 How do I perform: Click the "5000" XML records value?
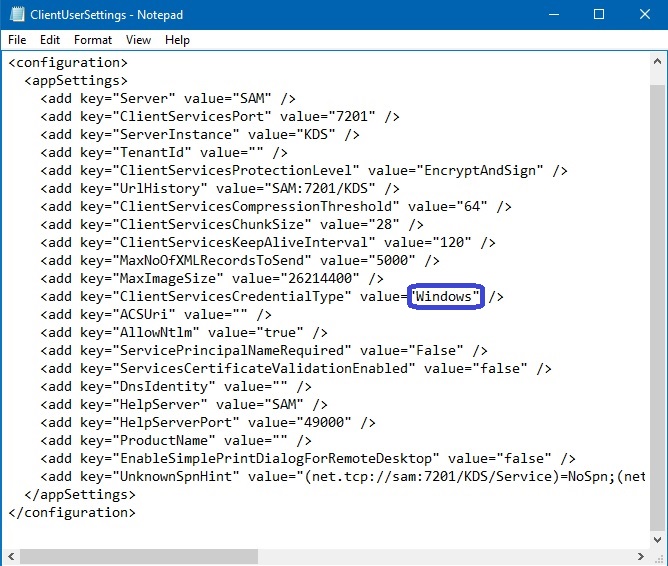pos(392,260)
